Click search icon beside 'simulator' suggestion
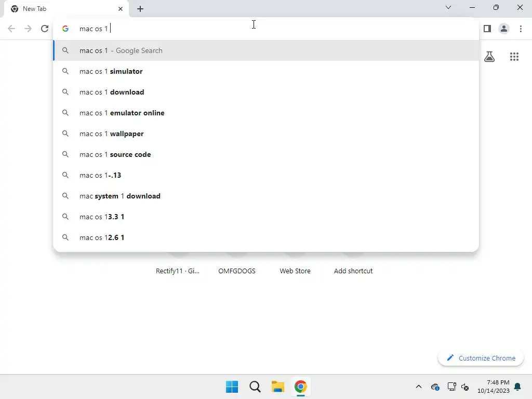Viewport: 532px width, 399px height. coord(65,71)
